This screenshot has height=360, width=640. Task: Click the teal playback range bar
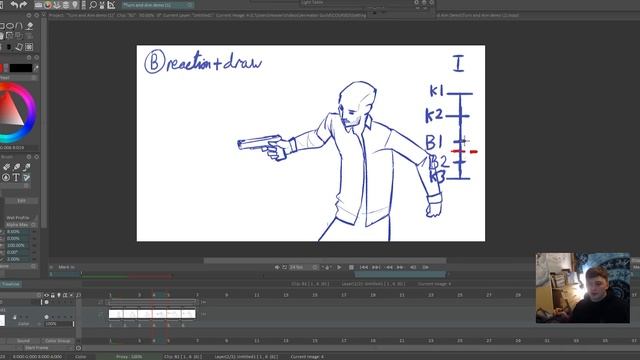tap(400, 275)
